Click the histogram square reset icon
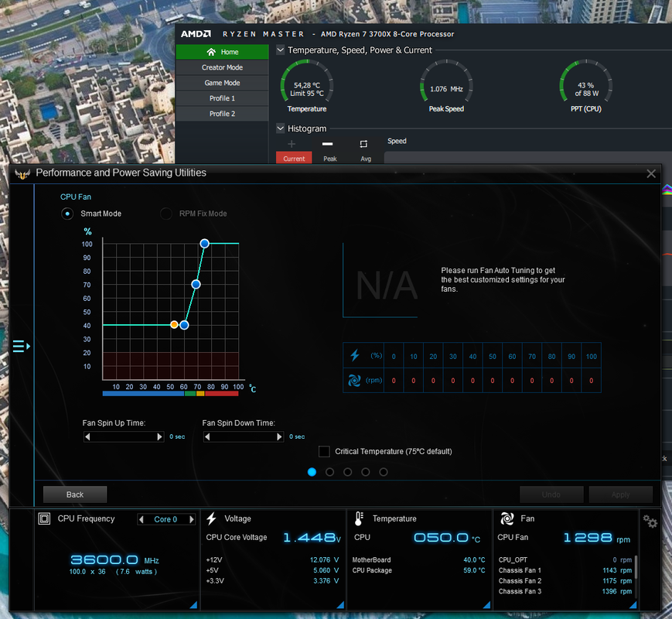 click(x=363, y=144)
